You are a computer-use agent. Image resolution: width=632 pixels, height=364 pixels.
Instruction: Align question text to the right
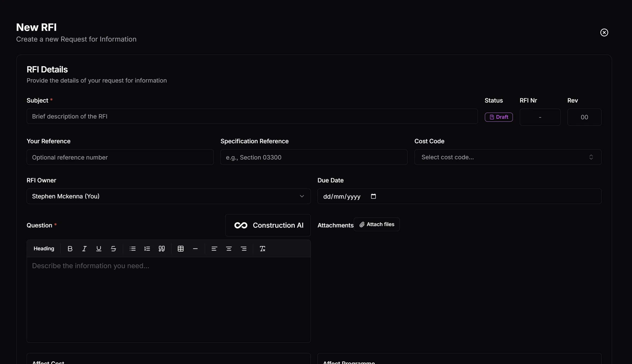244,248
